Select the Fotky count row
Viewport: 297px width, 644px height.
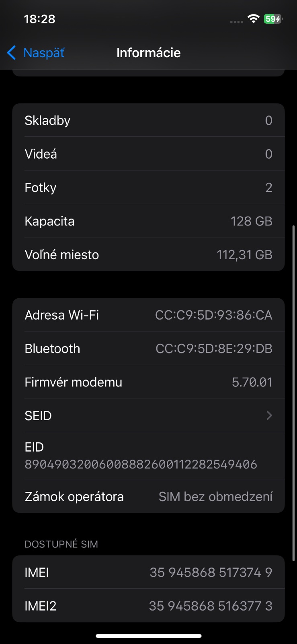point(148,188)
